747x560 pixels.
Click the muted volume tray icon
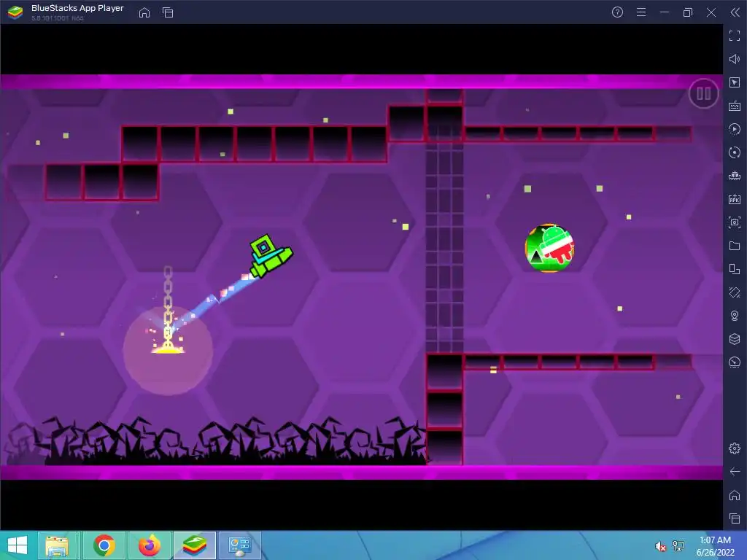coord(660,546)
